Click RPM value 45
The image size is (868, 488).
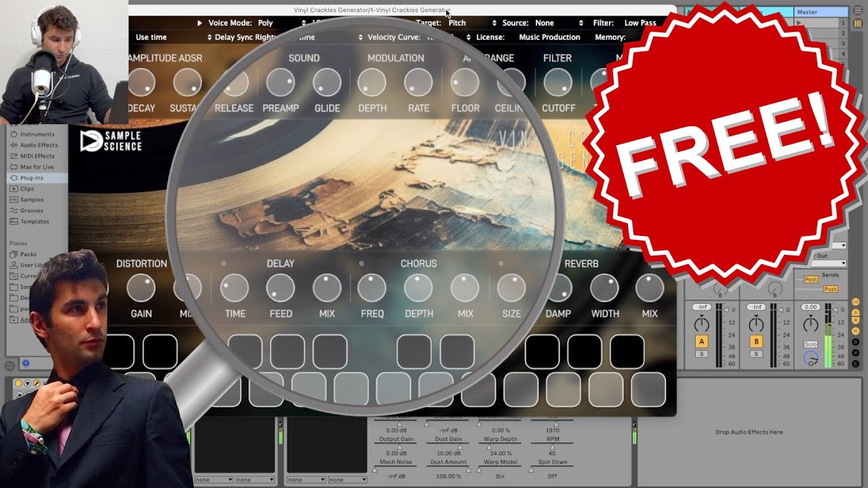(x=552, y=453)
